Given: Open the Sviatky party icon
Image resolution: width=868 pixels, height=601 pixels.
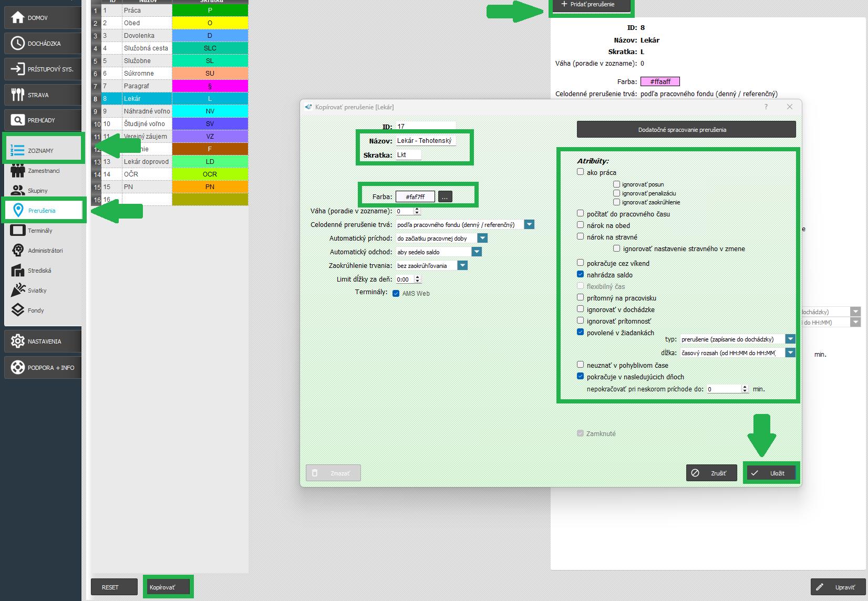Looking at the screenshot, I should click(18, 291).
